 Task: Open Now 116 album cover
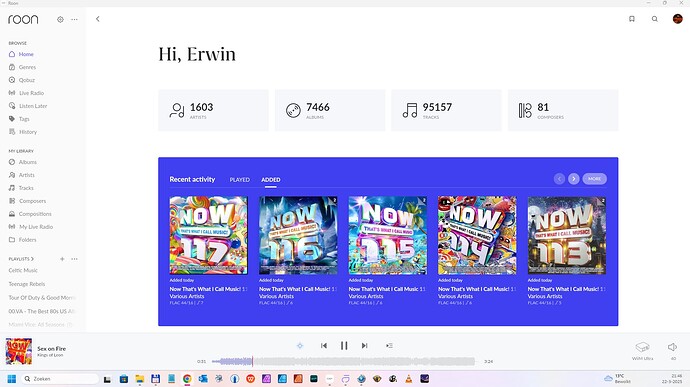pyautogui.click(x=298, y=235)
